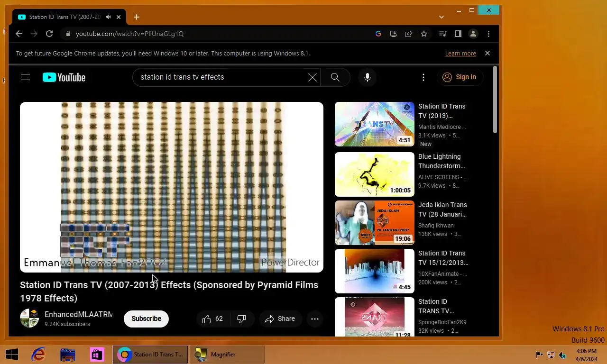The width and height of the screenshot is (607, 364).
Task: Dismiss the Chrome update notification bar
Action: 487,53
